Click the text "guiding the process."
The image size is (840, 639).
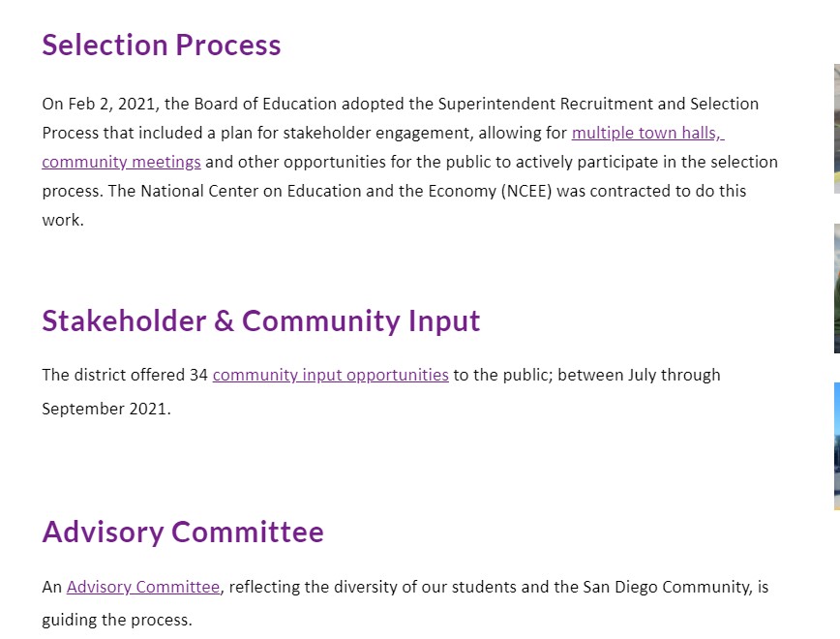(x=117, y=620)
